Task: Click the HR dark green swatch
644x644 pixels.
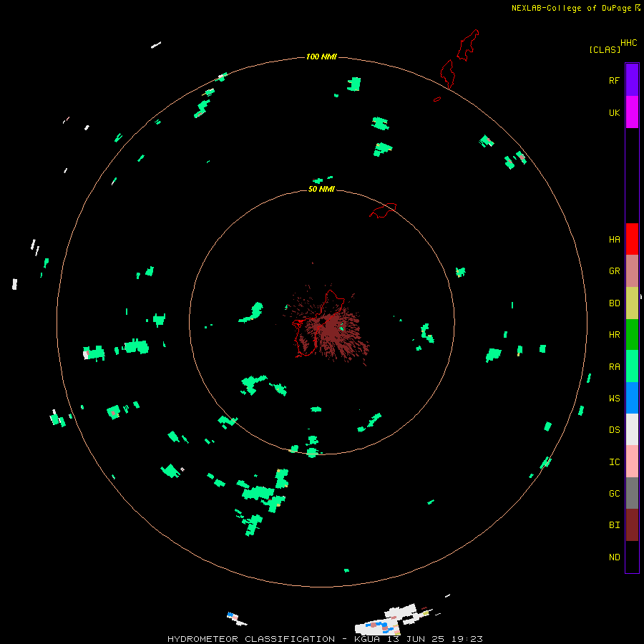Action: click(x=632, y=335)
